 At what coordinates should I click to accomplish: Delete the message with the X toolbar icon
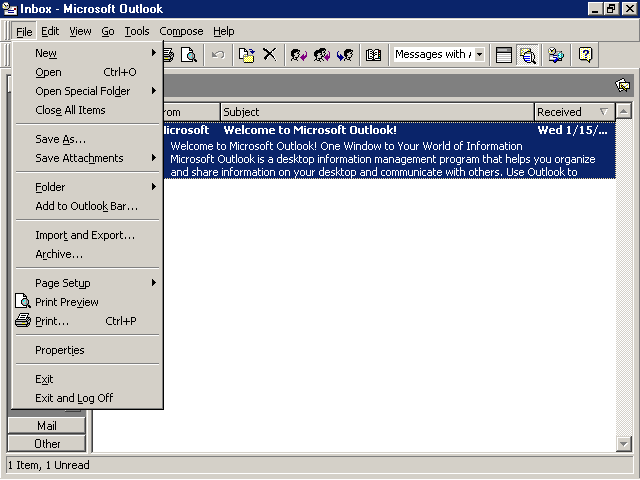[x=269, y=54]
